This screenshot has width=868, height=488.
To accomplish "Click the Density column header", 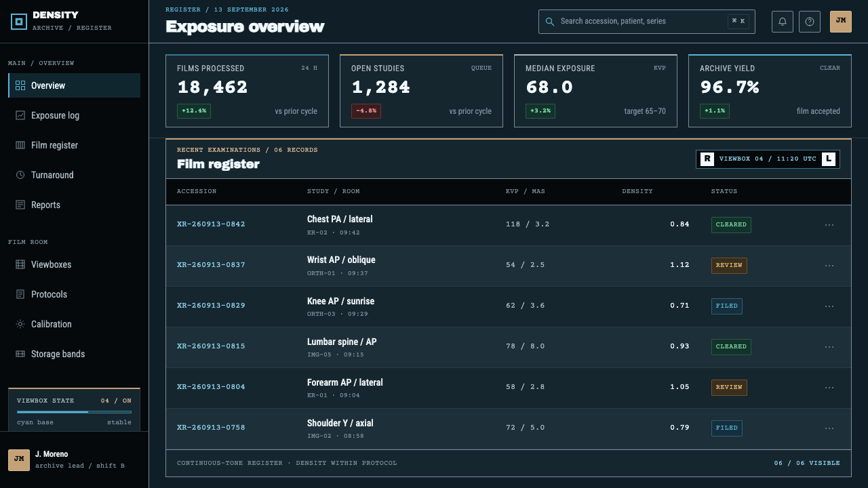I will point(637,191).
